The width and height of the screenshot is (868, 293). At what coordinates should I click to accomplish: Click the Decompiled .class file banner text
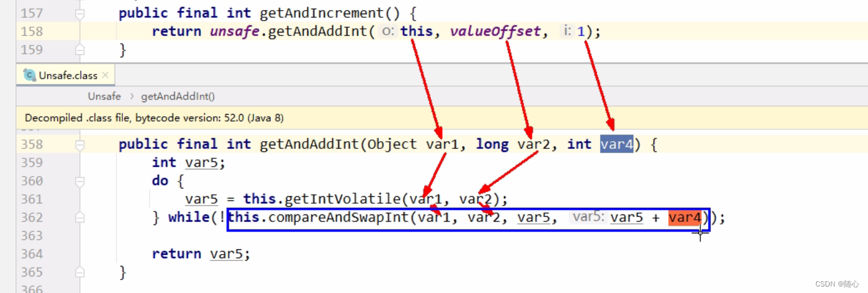154,118
